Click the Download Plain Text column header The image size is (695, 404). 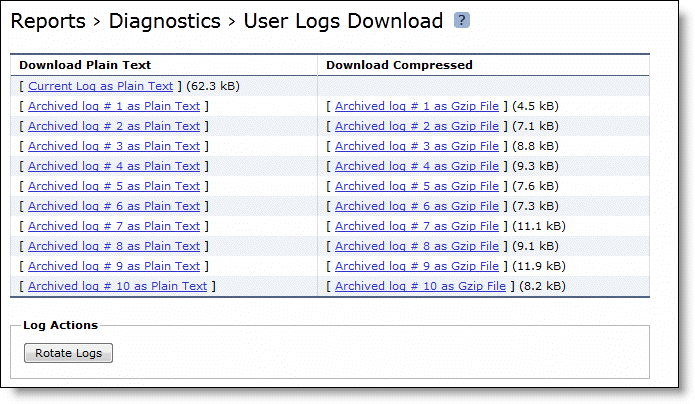(x=85, y=65)
